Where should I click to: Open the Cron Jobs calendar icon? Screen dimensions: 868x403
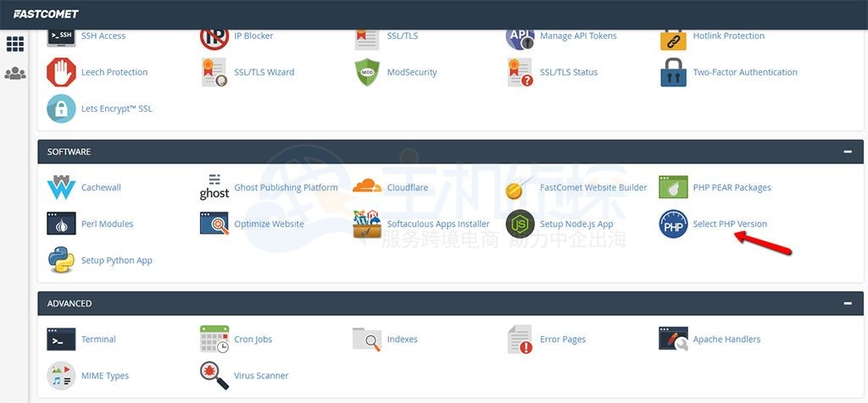pyautogui.click(x=214, y=340)
